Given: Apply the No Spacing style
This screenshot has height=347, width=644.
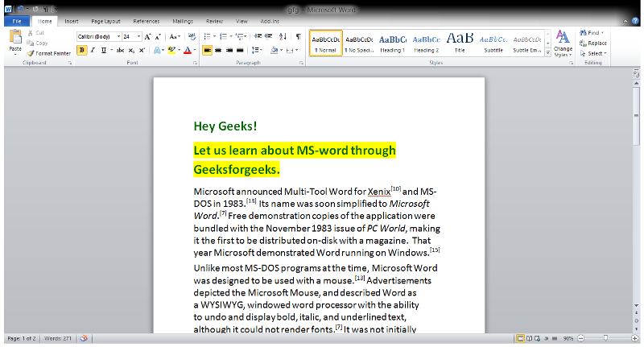Looking at the screenshot, I should coord(359,43).
